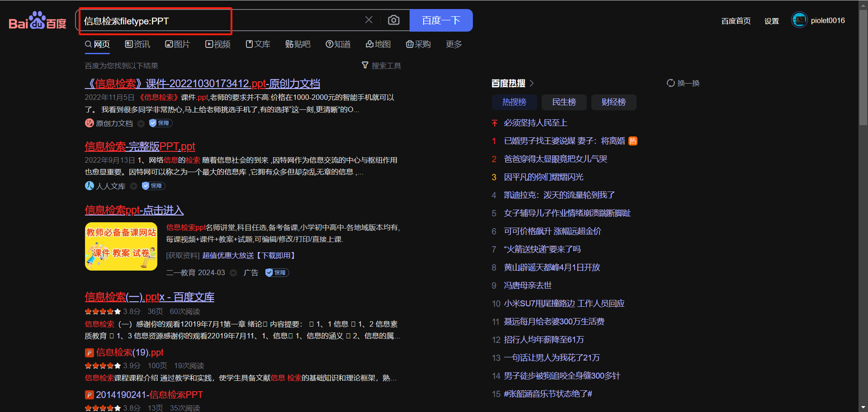The image size is (868, 412).
Task: Open 超值优惠大放送 link
Action: [250, 256]
